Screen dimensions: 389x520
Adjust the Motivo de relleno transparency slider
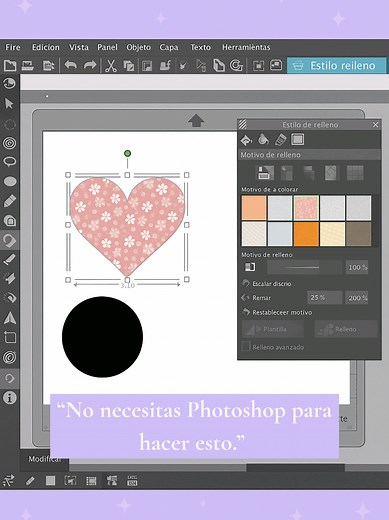(304, 267)
